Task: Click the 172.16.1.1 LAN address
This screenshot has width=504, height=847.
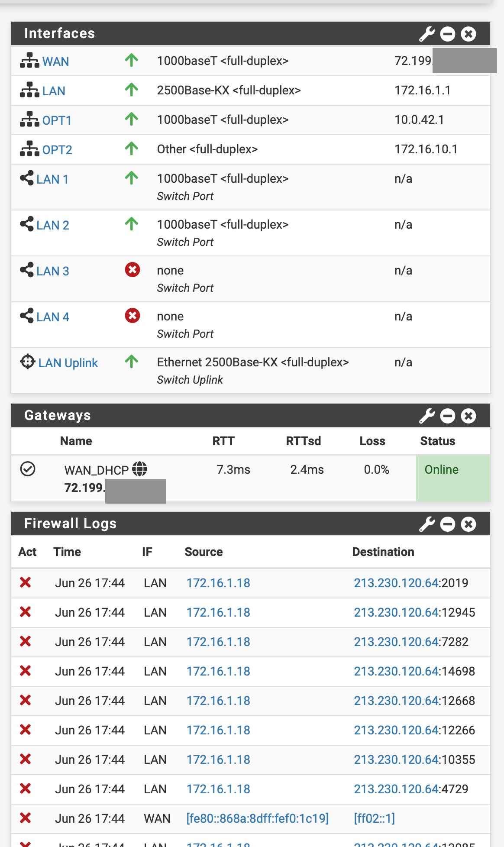Action: (423, 90)
